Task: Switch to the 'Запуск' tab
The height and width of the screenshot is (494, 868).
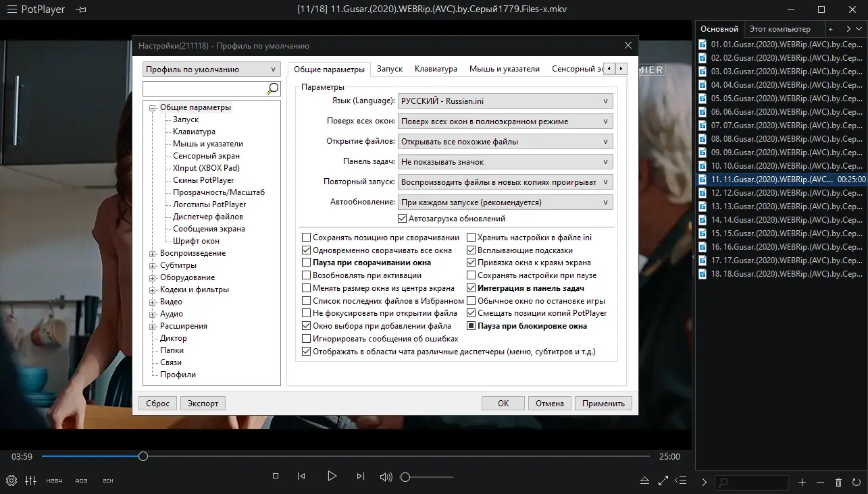Action: pyautogui.click(x=390, y=69)
